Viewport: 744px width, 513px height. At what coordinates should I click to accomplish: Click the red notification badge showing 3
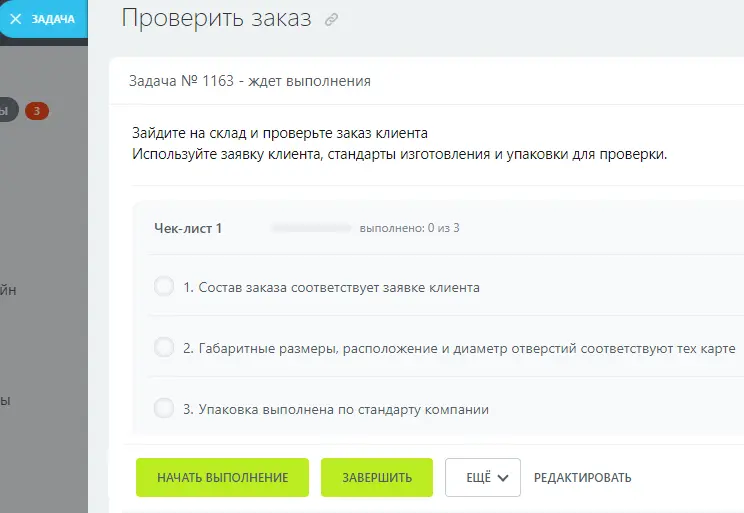tap(37, 111)
